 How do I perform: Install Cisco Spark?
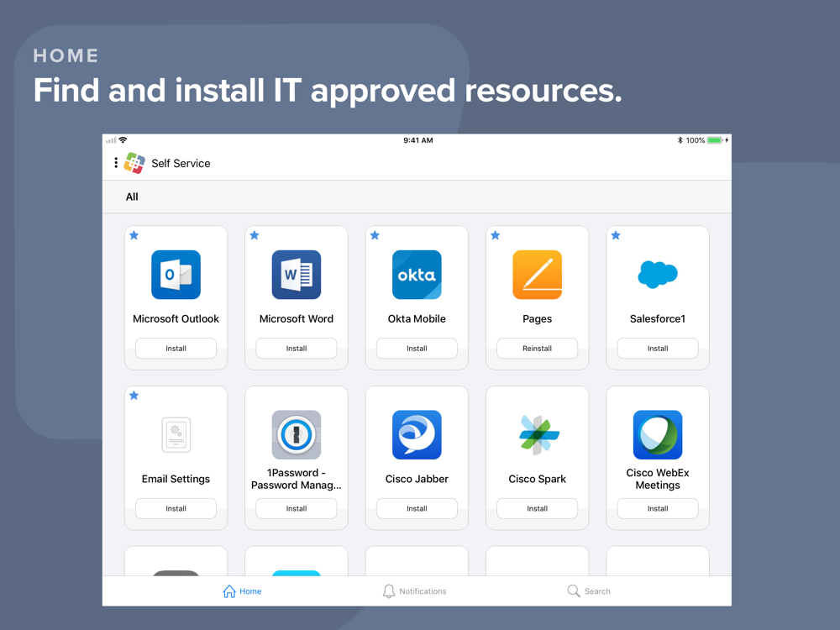tap(538, 508)
